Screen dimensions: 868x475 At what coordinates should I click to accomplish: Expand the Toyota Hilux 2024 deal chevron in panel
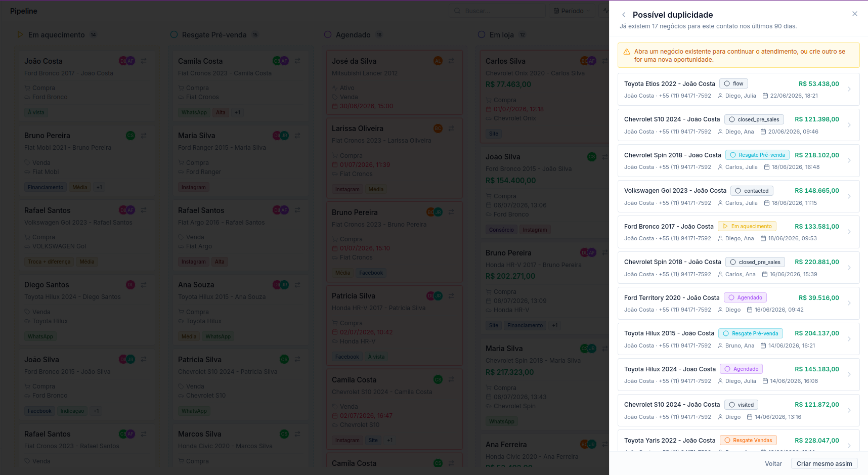pos(849,374)
